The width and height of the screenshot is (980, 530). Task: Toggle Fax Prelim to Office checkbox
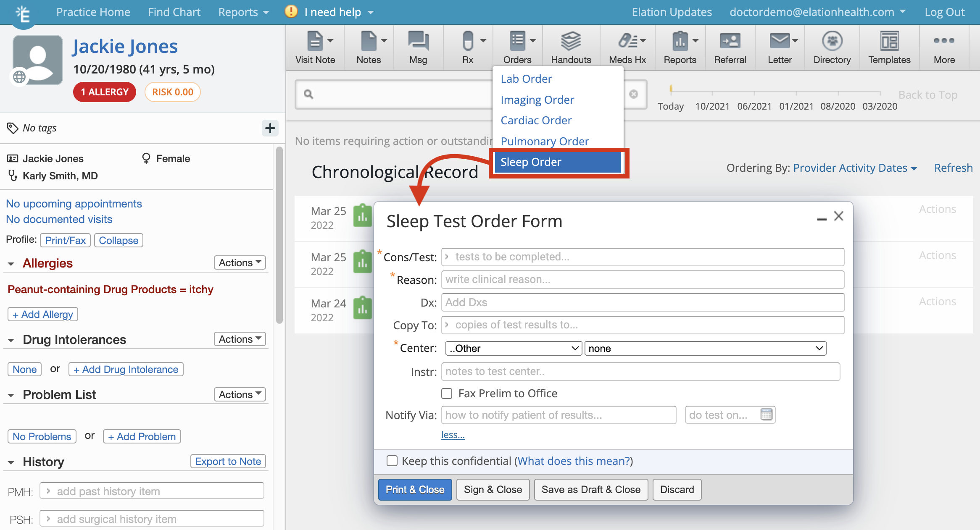click(447, 393)
